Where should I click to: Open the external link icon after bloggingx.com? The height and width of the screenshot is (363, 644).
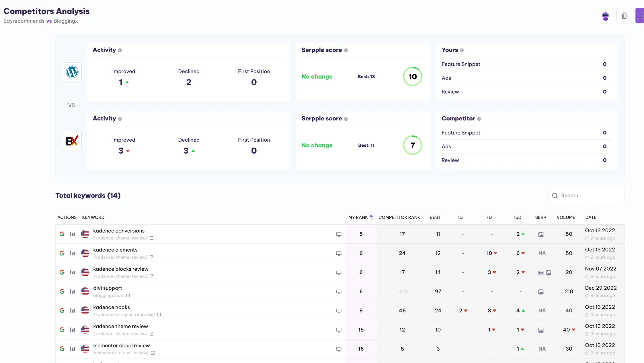[128, 296]
